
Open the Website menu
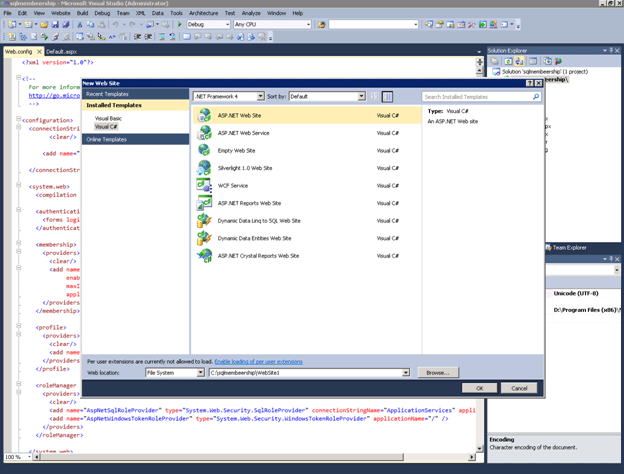point(60,13)
